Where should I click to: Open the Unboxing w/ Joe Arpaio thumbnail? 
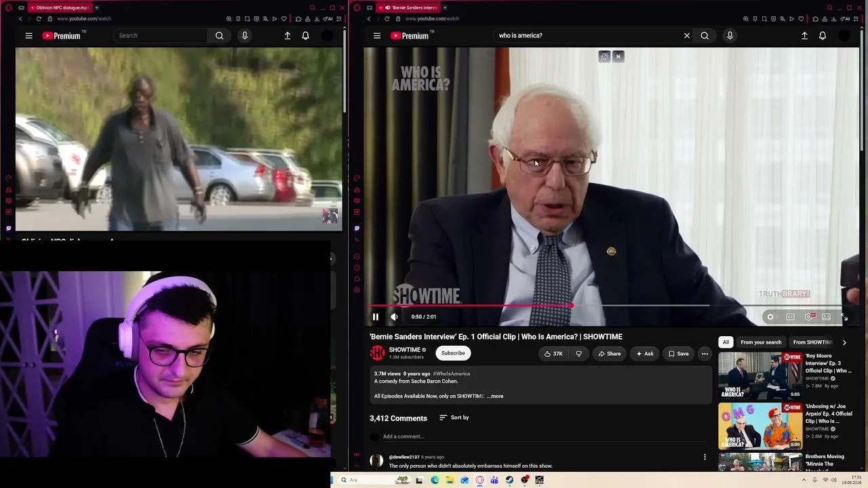pyautogui.click(x=760, y=426)
